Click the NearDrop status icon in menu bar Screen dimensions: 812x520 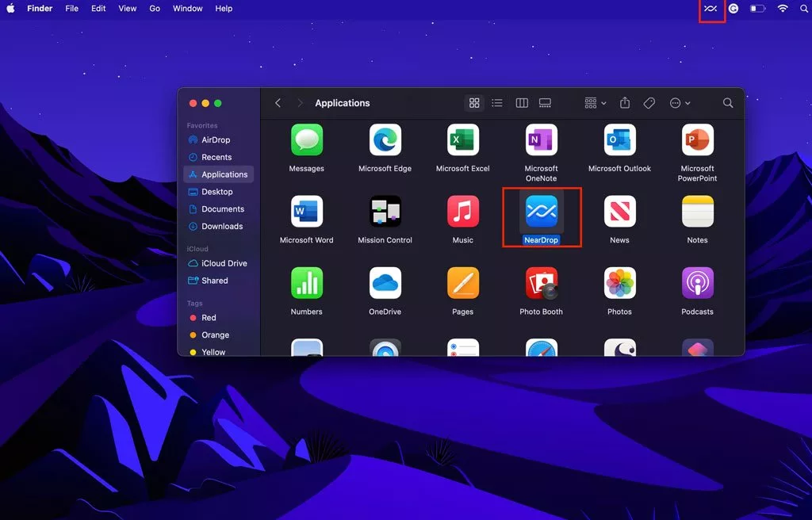[710, 9]
